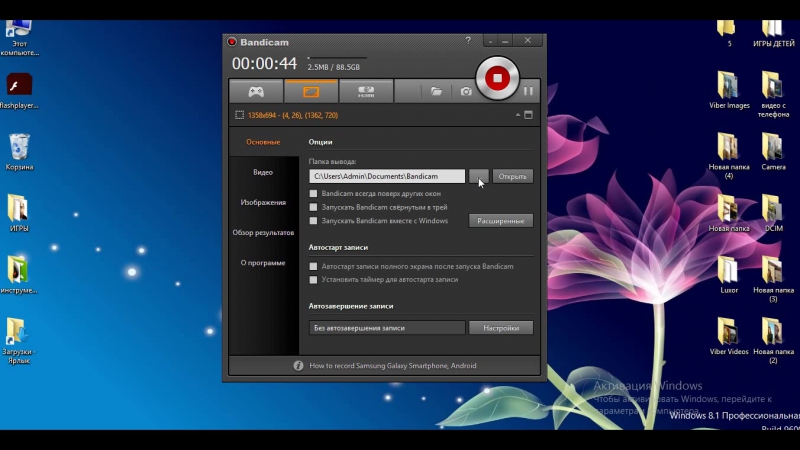Open the Изображения settings tab
Image resolution: width=800 pixels, height=450 pixels.
263,202
